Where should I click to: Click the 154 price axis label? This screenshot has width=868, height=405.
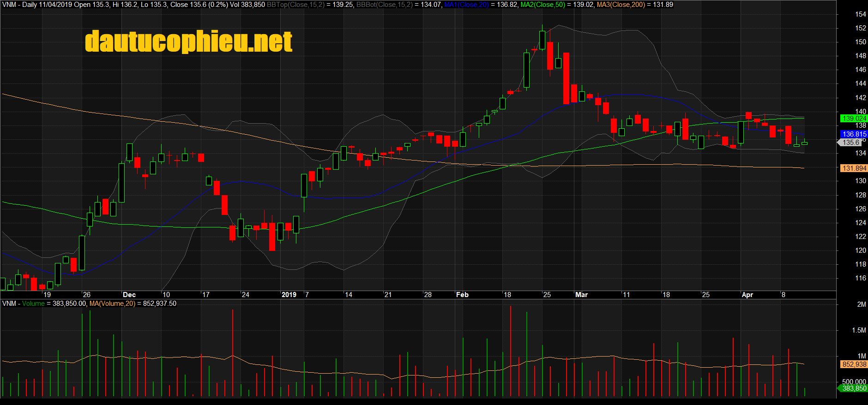click(x=861, y=14)
